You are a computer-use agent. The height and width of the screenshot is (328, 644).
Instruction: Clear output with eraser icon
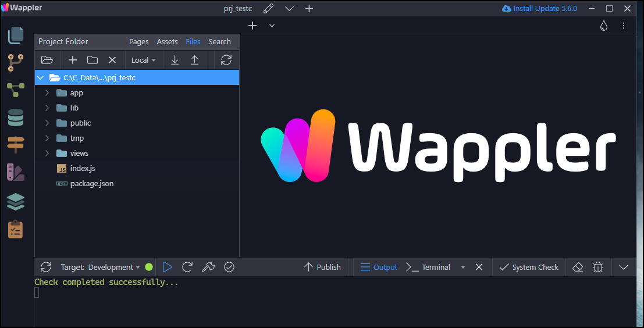(x=578, y=268)
